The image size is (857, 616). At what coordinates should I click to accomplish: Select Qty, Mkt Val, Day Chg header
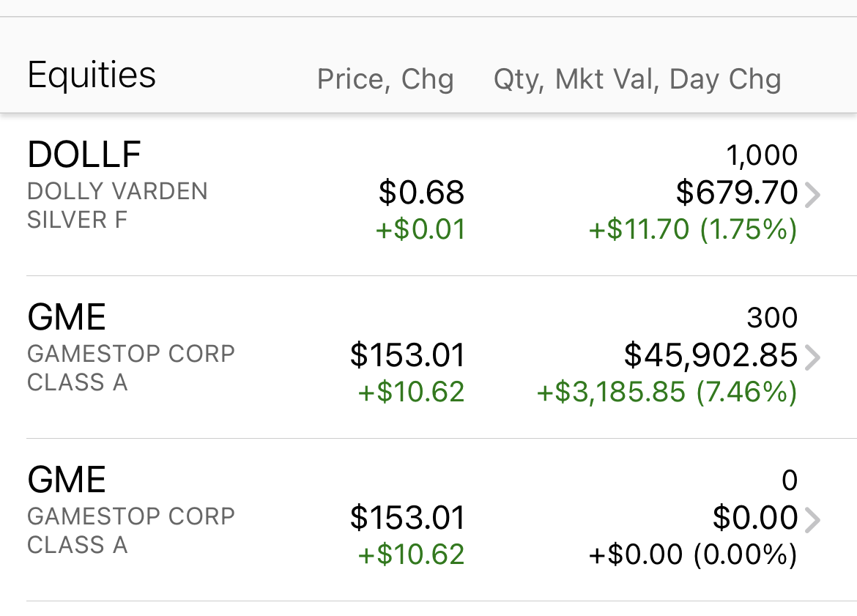click(x=637, y=79)
